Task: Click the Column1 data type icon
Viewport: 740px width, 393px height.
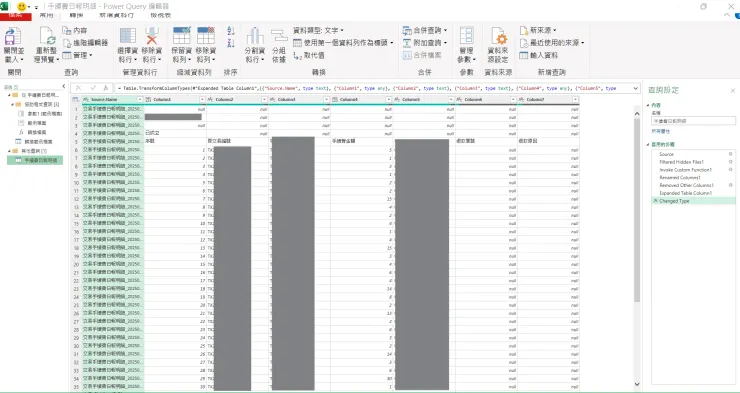Action: [x=148, y=100]
